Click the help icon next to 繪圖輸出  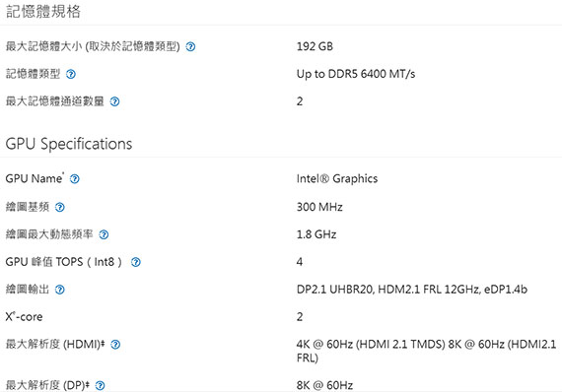coord(60,290)
